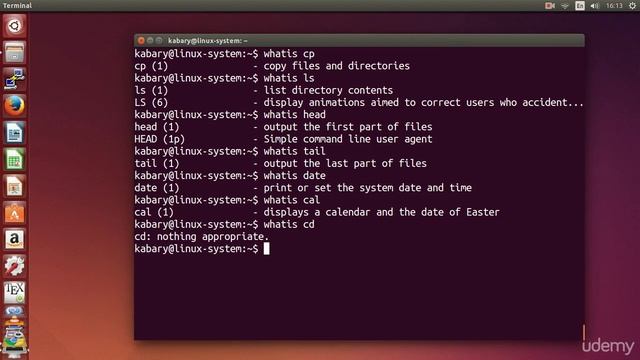Open the session power gear menu
The width and height of the screenshot is (640, 360).
(632, 5)
